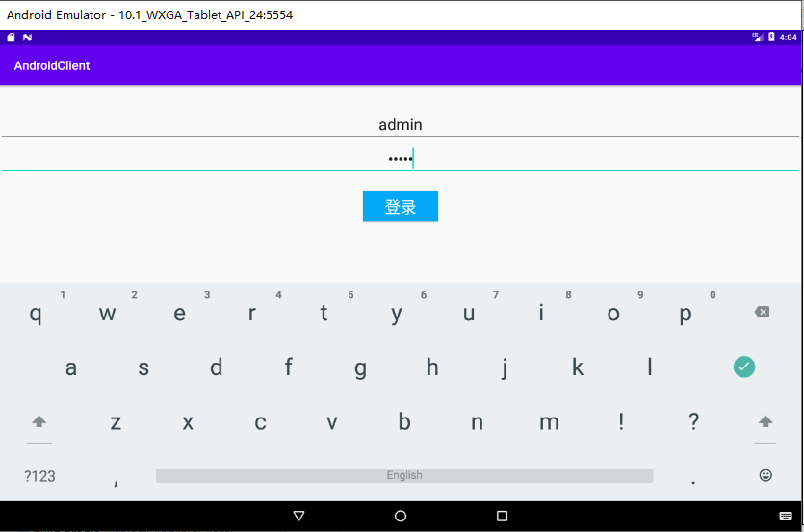The height and width of the screenshot is (532, 804).
Task: Tap the d key
Action: [216, 367]
